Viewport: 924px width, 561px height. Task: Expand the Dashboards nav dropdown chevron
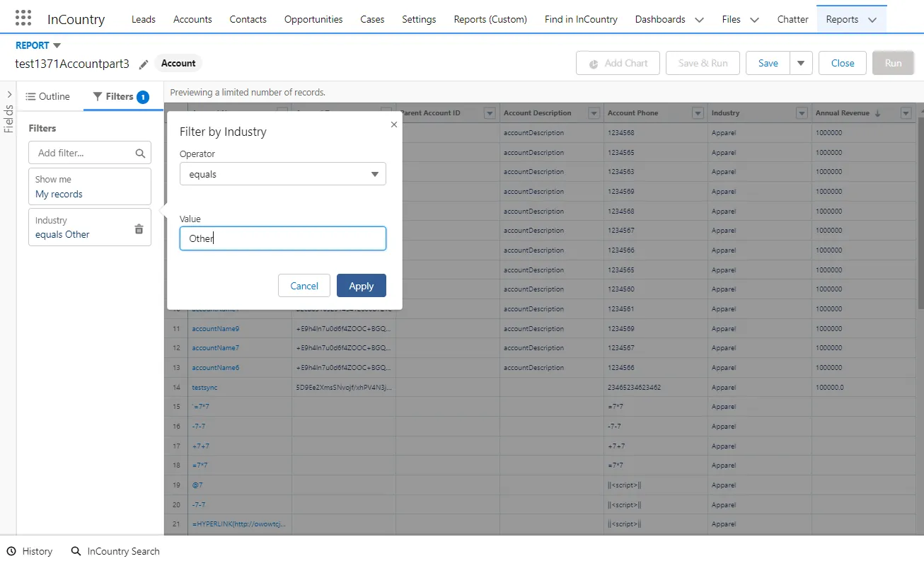pos(699,20)
